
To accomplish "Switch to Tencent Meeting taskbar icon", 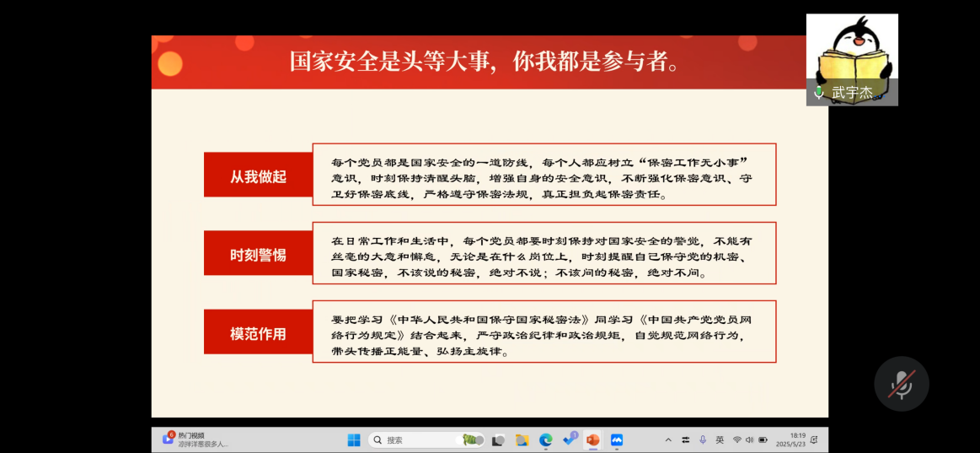I will click(617, 440).
